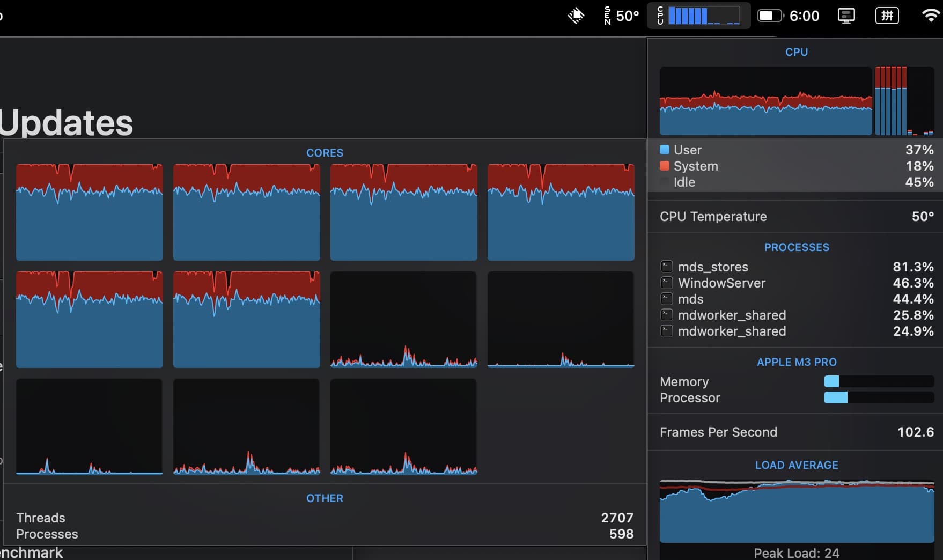The image size is (943, 560).
Task: Click the CPU usage history graph
Action: [765, 101]
